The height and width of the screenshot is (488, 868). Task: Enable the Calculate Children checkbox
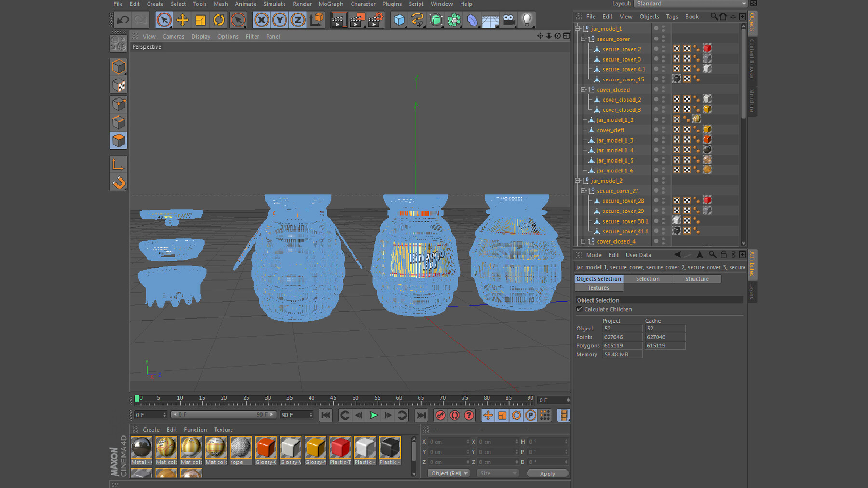(580, 309)
